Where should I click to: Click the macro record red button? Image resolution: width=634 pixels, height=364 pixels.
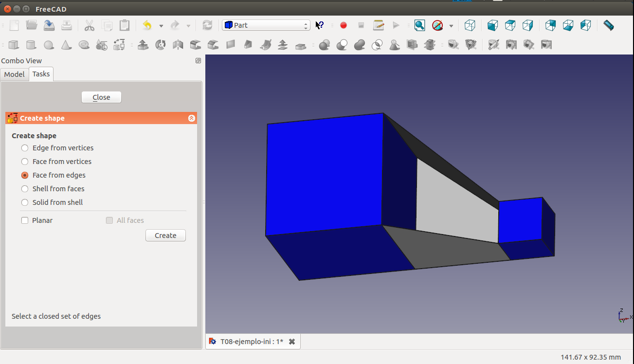pyautogui.click(x=344, y=25)
